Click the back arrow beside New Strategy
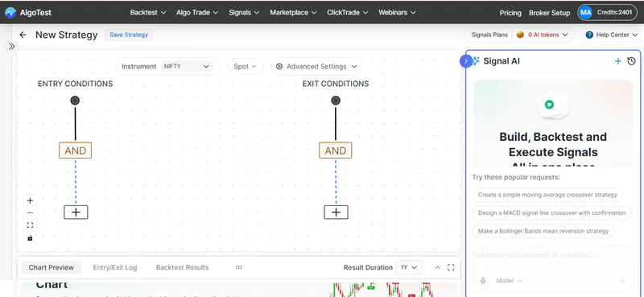 coord(23,35)
